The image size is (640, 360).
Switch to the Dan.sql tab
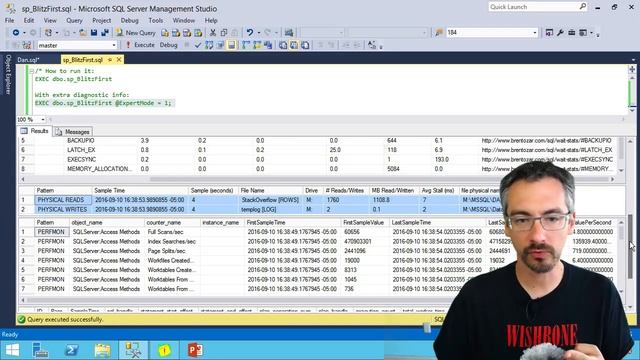[x=28, y=60]
